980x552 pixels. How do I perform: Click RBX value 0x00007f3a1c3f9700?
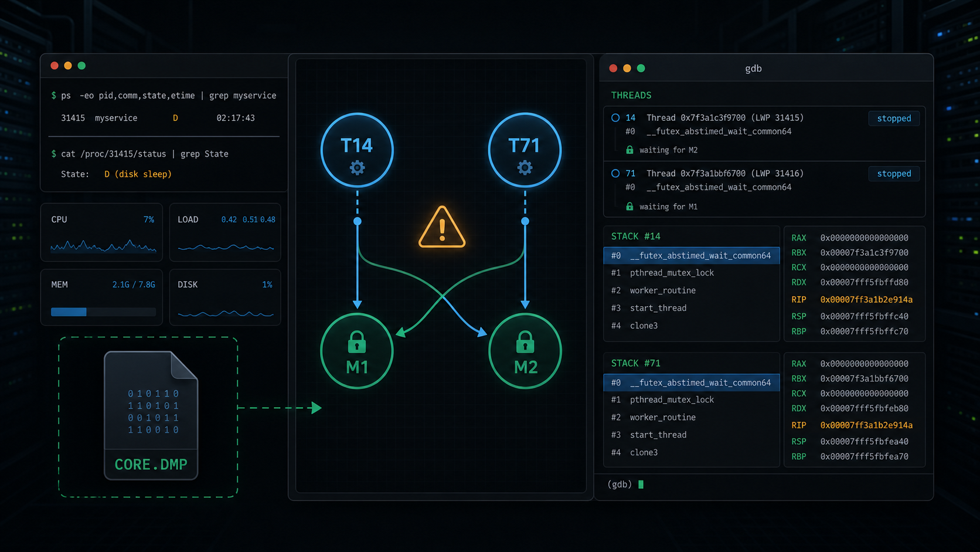pos(865,253)
